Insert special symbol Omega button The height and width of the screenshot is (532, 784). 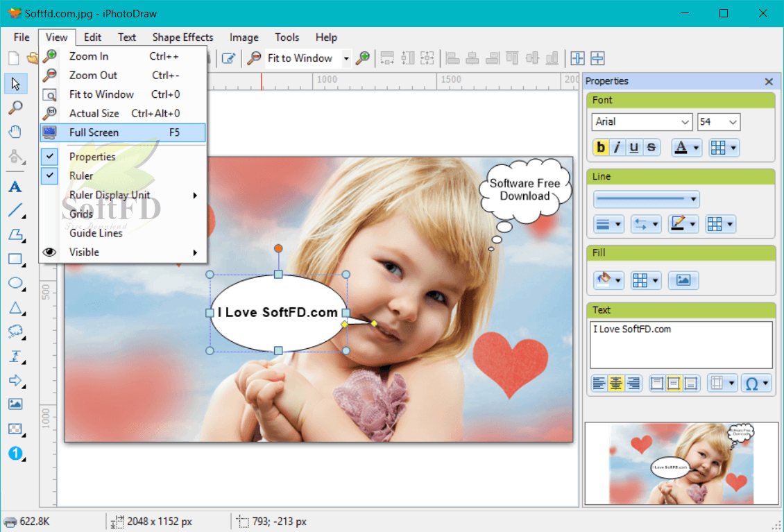click(x=756, y=384)
